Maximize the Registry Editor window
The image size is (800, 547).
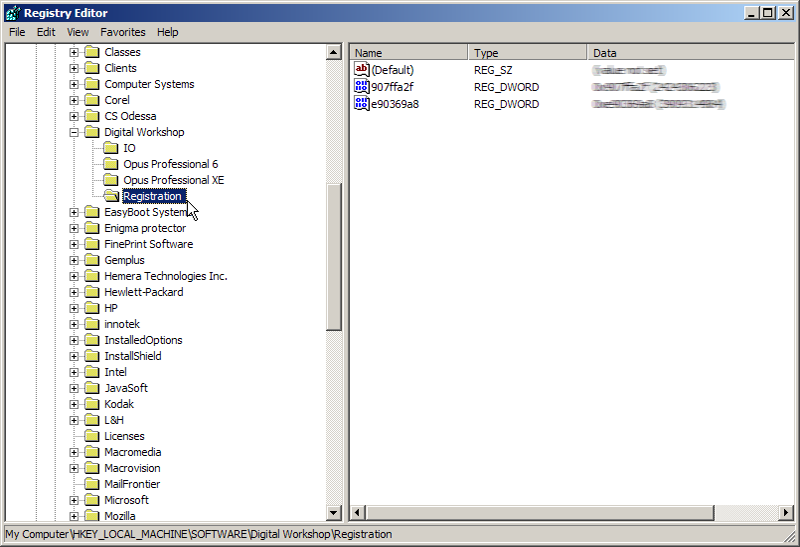[x=767, y=13]
